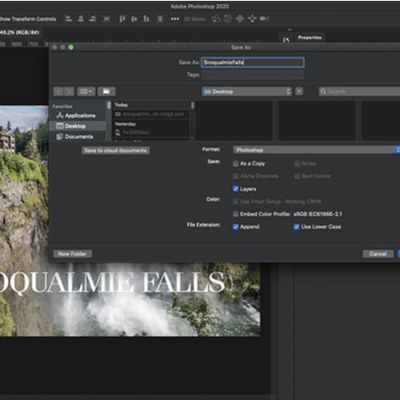Click the dimmed Alpha Channels checkbox
This screenshot has height=400, width=400.
pyautogui.click(x=235, y=176)
